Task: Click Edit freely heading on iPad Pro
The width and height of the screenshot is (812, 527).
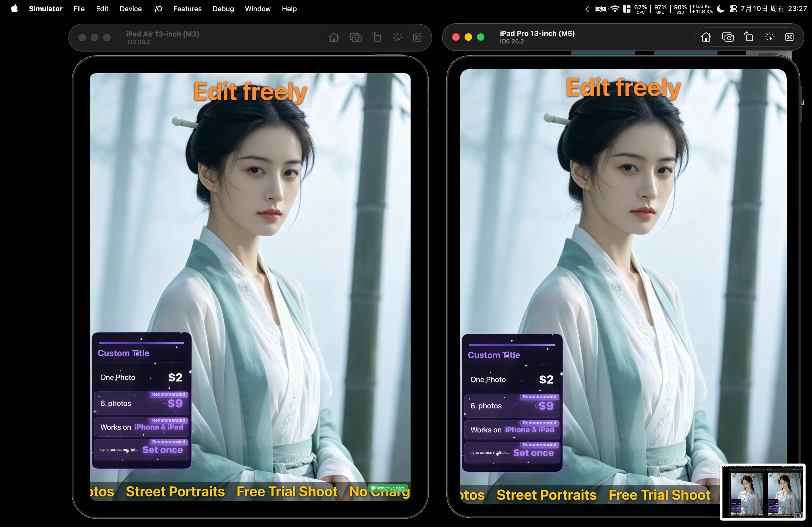Action: tap(623, 87)
